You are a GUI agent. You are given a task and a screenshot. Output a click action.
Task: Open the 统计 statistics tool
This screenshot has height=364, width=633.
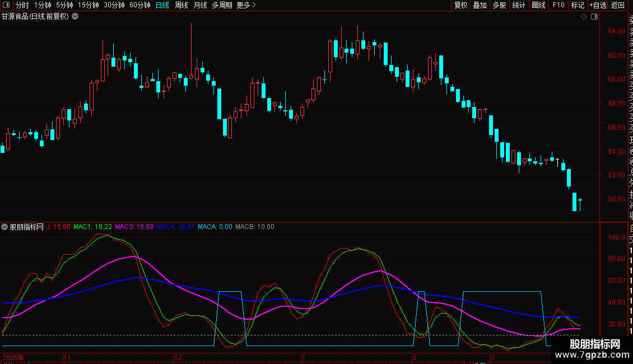[519, 5]
